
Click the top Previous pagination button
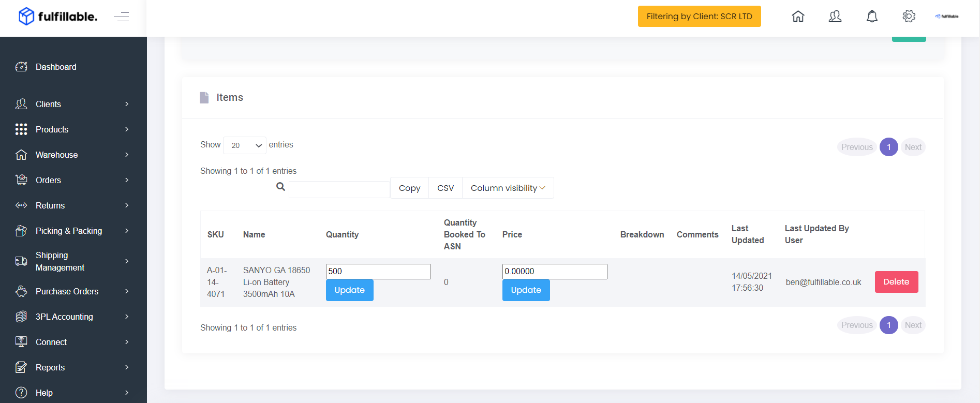click(x=856, y=147)
